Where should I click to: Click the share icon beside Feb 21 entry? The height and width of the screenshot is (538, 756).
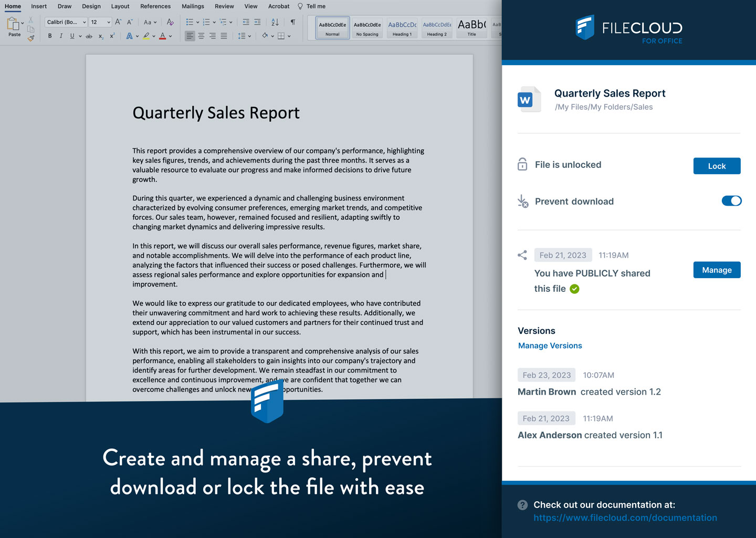coord(522,255)
